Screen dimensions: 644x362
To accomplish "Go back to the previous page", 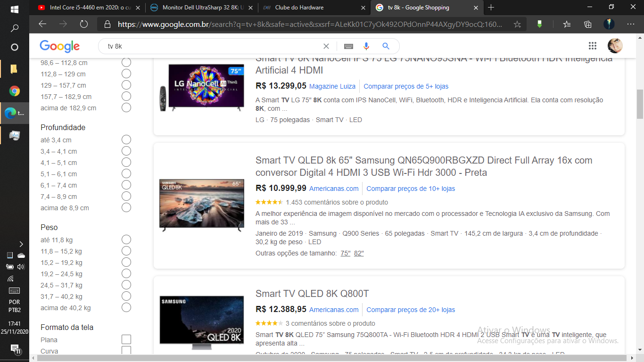I will tap(42, 24).
